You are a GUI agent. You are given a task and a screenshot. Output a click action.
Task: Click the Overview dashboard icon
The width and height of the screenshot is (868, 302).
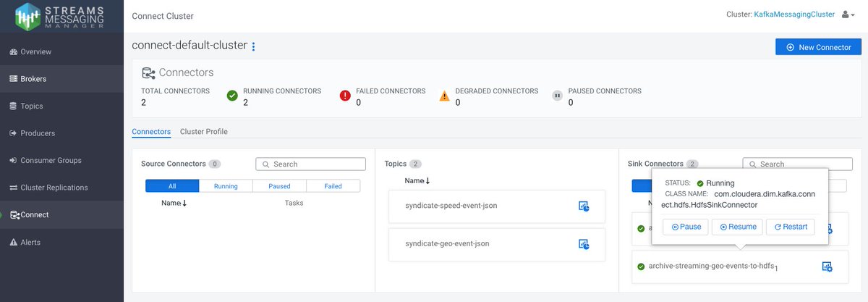[x=14, y=52]
